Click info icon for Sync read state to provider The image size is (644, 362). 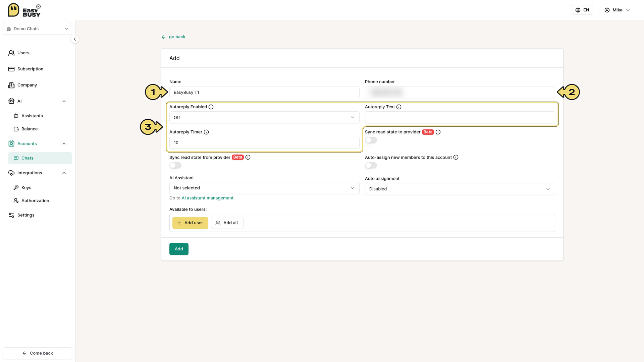point(438,132)
